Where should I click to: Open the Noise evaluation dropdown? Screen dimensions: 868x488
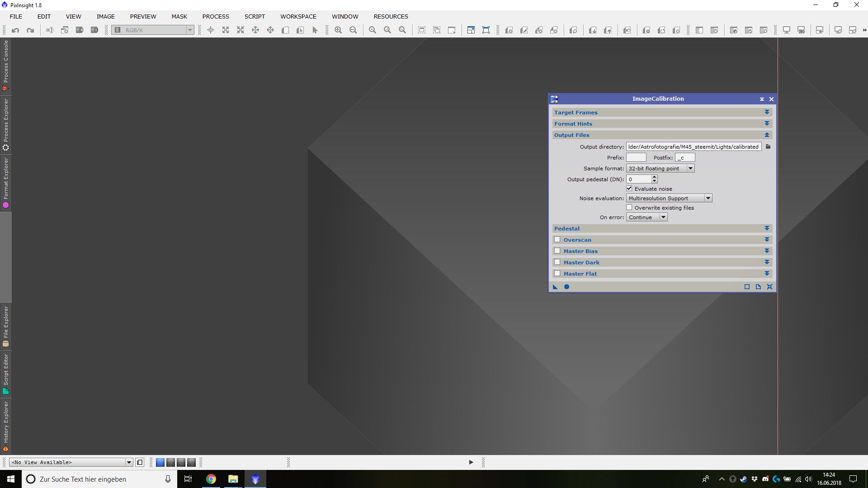click(x=669, y=198)
